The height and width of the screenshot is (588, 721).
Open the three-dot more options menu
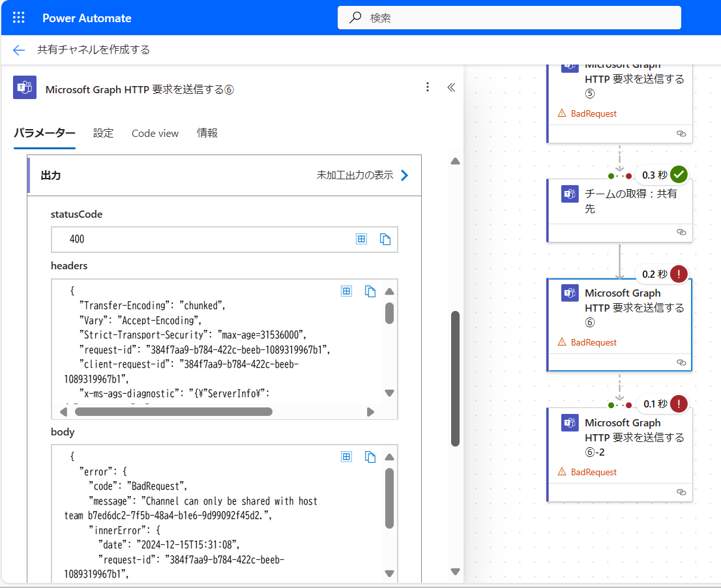(427, 87)
